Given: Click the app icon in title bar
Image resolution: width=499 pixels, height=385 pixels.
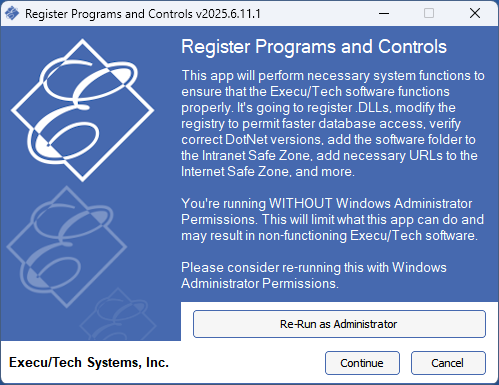Looking at the screenshot, I should [12, 13].
